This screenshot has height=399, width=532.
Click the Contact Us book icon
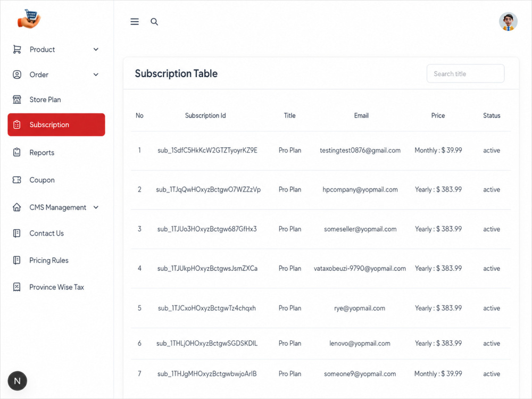click(x=17, y=233)
